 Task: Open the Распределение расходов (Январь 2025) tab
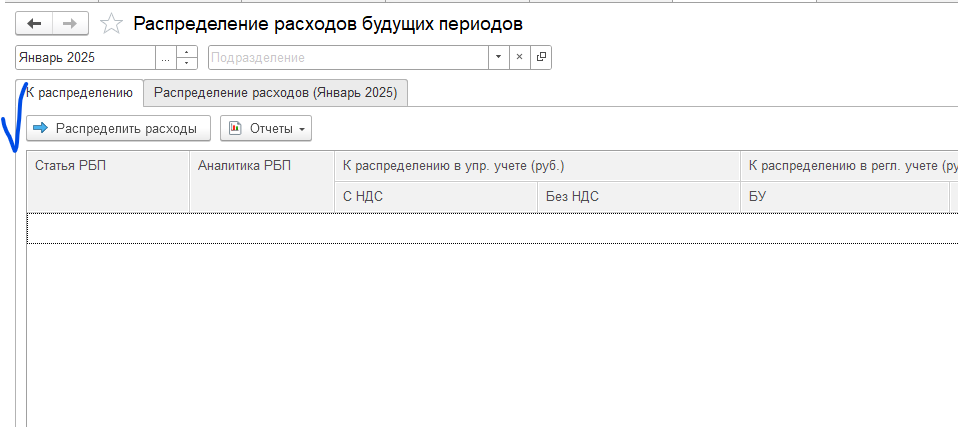click(275, 93)
